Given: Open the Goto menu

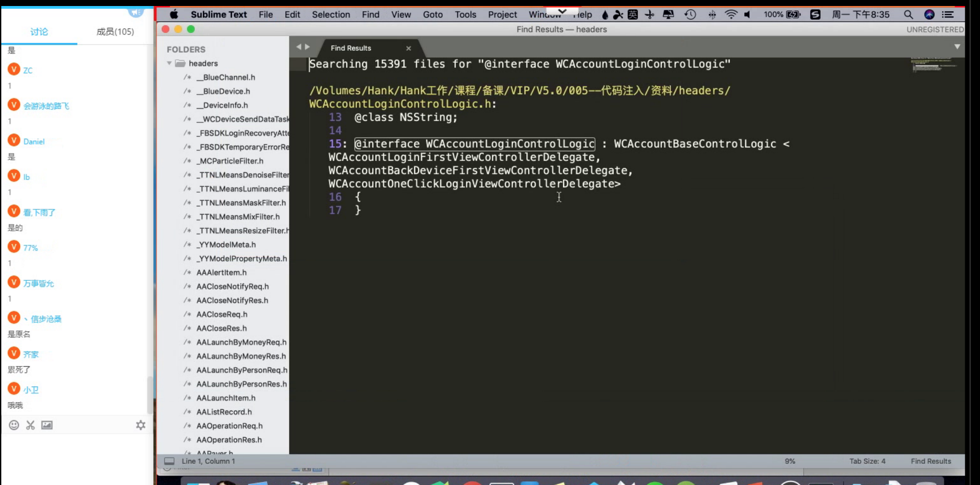Looking at the screenshot, I should click(x=432, y=15).
